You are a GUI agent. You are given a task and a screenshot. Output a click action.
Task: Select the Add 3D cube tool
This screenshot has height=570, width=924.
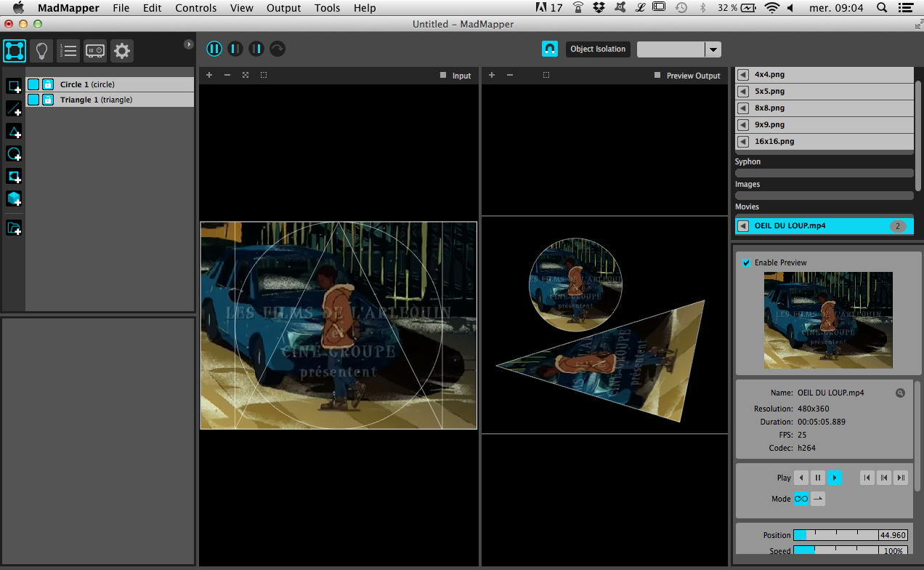pos(14,198)
